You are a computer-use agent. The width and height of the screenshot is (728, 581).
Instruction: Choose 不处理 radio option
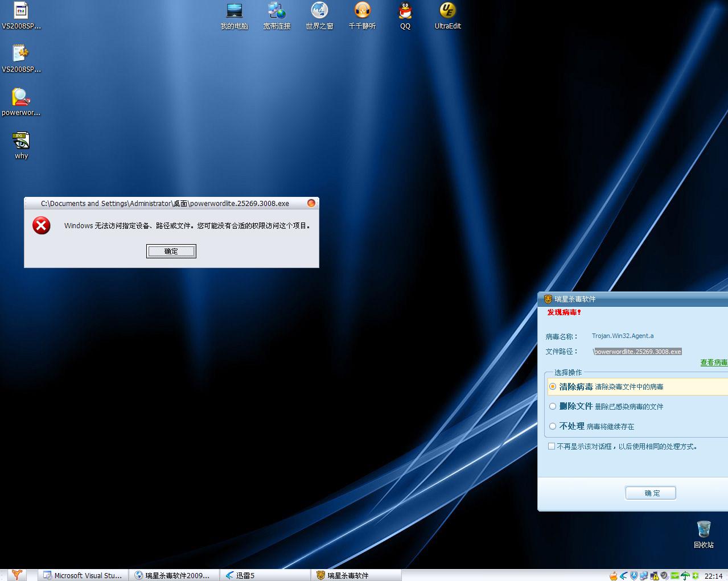[553, 426]
